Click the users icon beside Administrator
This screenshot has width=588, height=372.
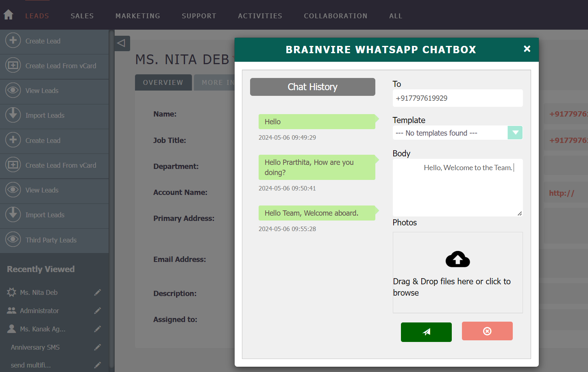(x=11, y=310)
